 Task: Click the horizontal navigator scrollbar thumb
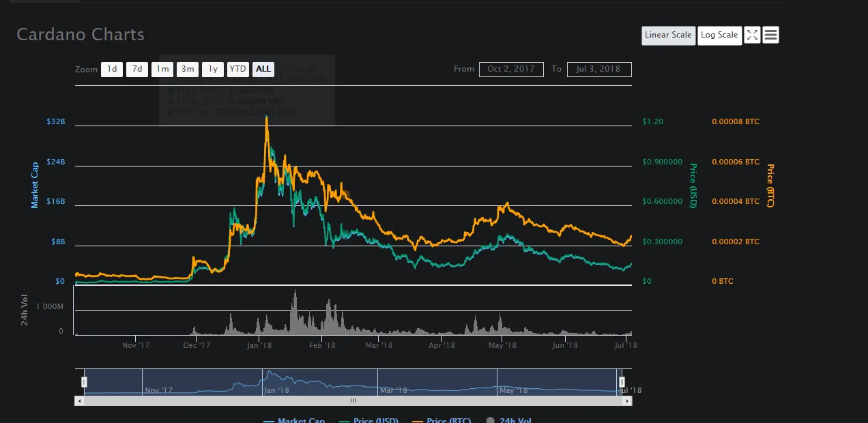point(353,401)
